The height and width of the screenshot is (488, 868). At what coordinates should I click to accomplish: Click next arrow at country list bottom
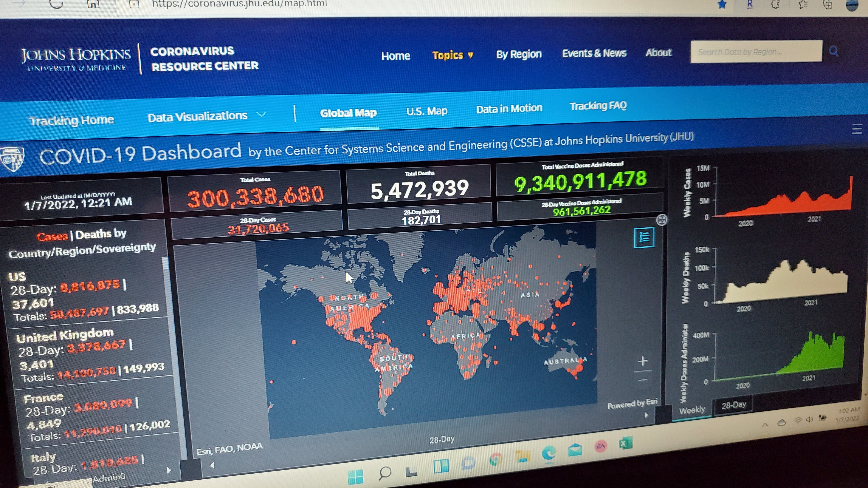(169, 470)
